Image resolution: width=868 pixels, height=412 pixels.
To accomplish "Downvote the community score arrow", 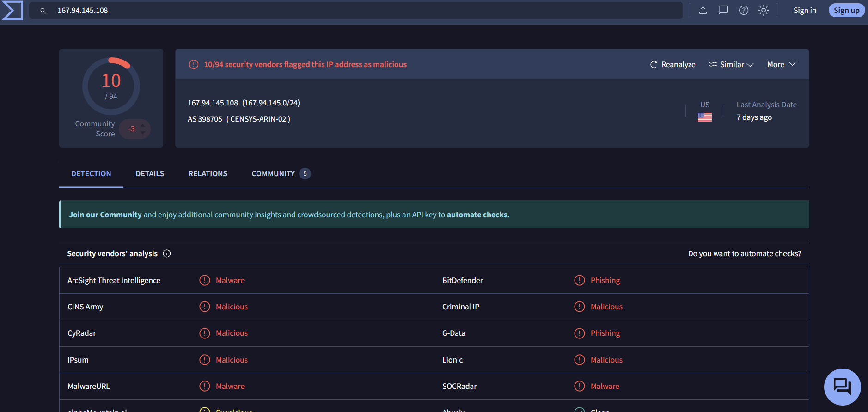I will pos(143,133).
